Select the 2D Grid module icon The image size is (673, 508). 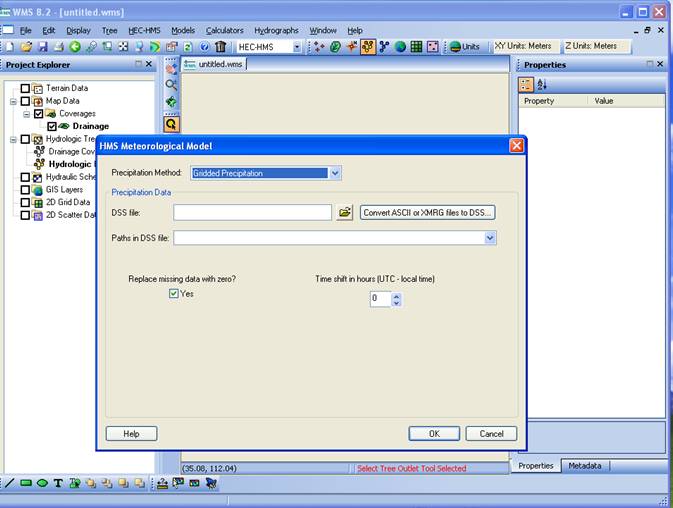pos(416,46)
